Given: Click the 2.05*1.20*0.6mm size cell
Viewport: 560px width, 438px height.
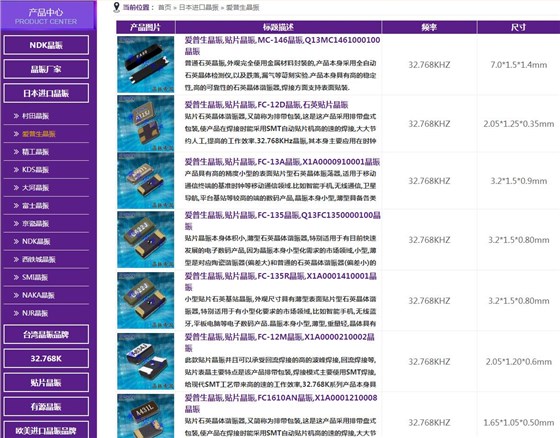Looking at the screenshot, I should tap(519, 362).
